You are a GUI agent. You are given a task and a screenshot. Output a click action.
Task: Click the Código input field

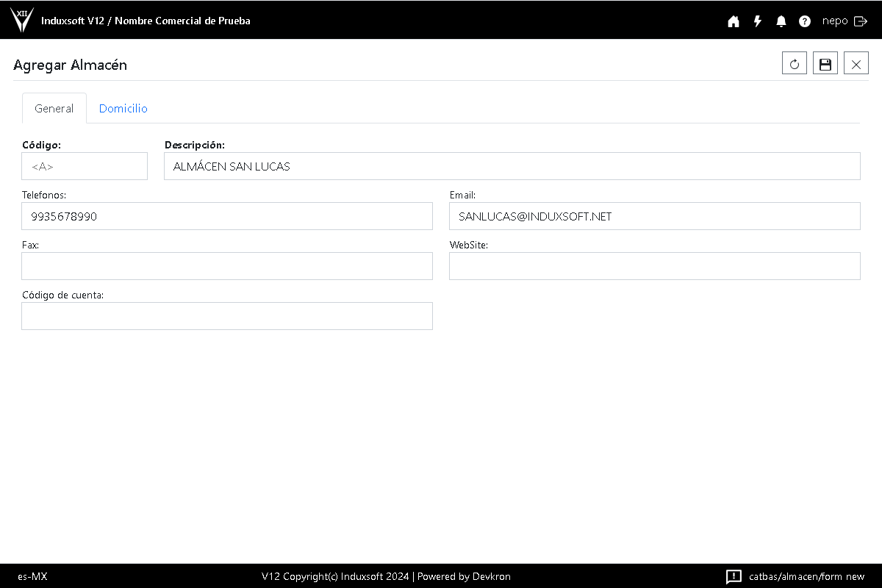click(x=85, y=166)
